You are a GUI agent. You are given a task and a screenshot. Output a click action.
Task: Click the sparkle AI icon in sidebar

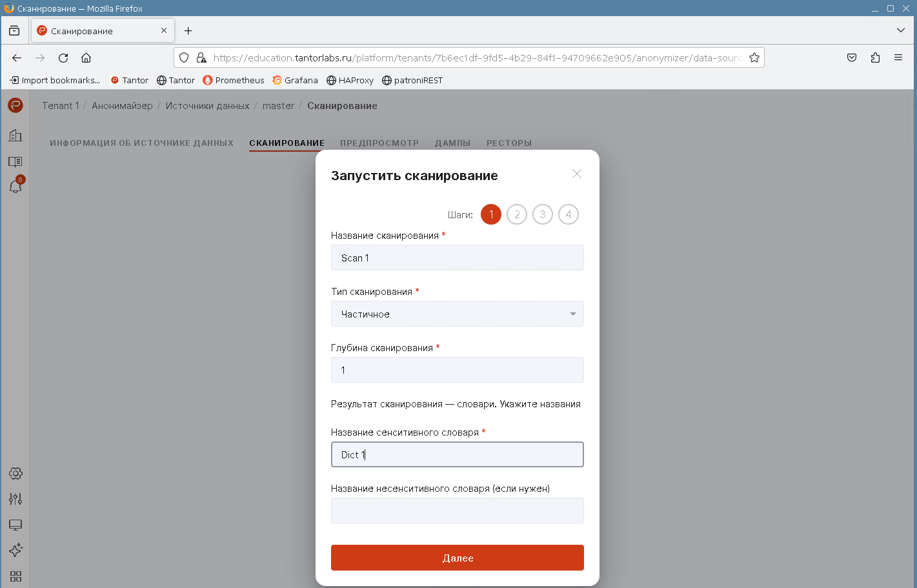(x=15, y=550)
